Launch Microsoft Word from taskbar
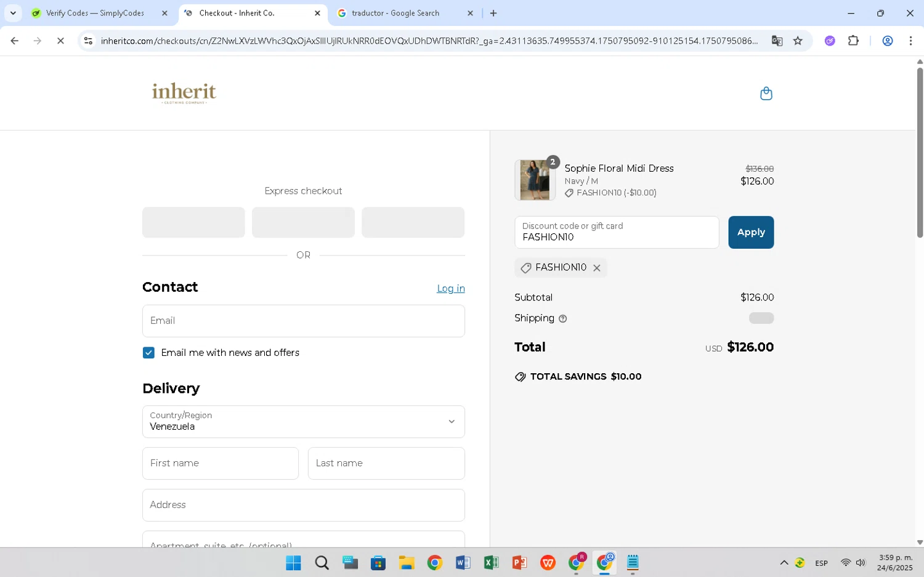Viewport: 924px width, 577px height. pyautogui.click(x=463, y=563)
